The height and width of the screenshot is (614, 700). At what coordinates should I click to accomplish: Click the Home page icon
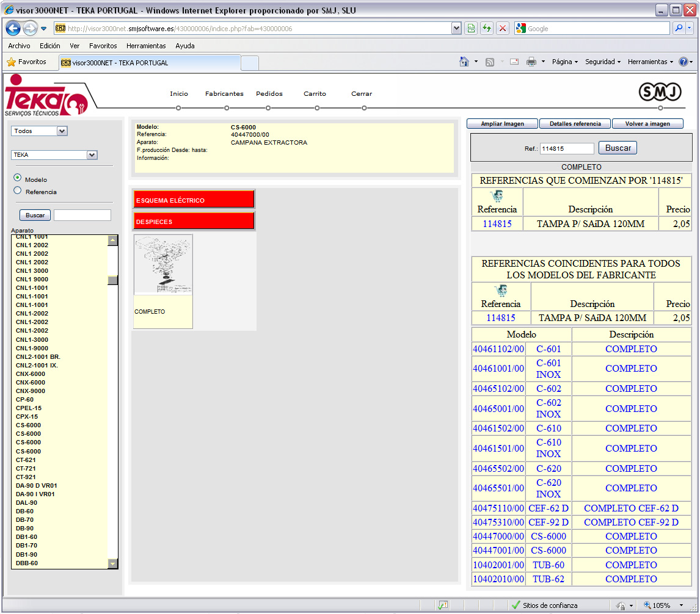(x=464, y=62)
